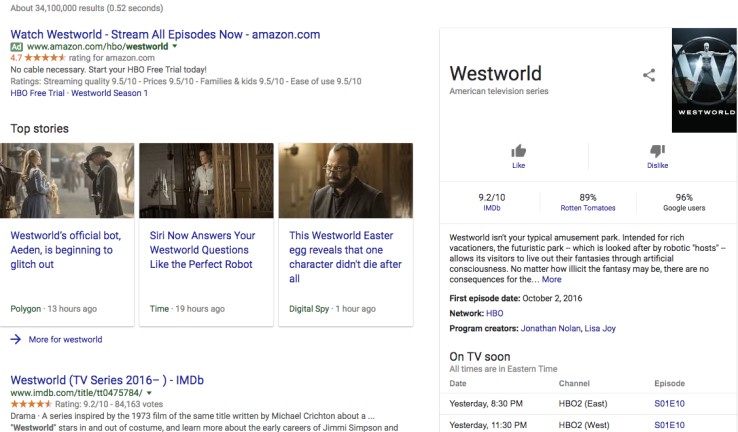Screen dimensions: 738x432
Task: Open the Westworld Season 1 sitelink
Action: click(x=110, y=93)
